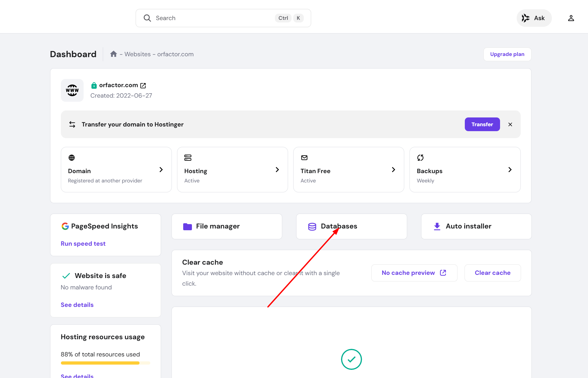This screenshot has width=588, height=378.
Task: Click the green SSL lock icon
Action: 94,85
